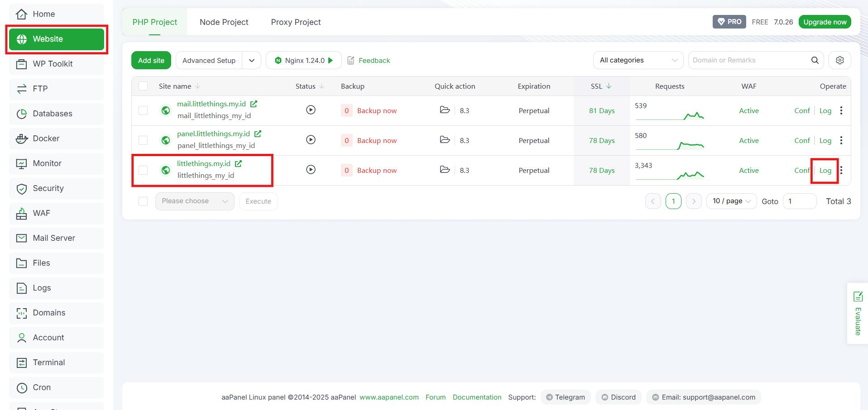Click the Terminal icon in sidebar
The image size is (868, 410).
tap(21, 363)
